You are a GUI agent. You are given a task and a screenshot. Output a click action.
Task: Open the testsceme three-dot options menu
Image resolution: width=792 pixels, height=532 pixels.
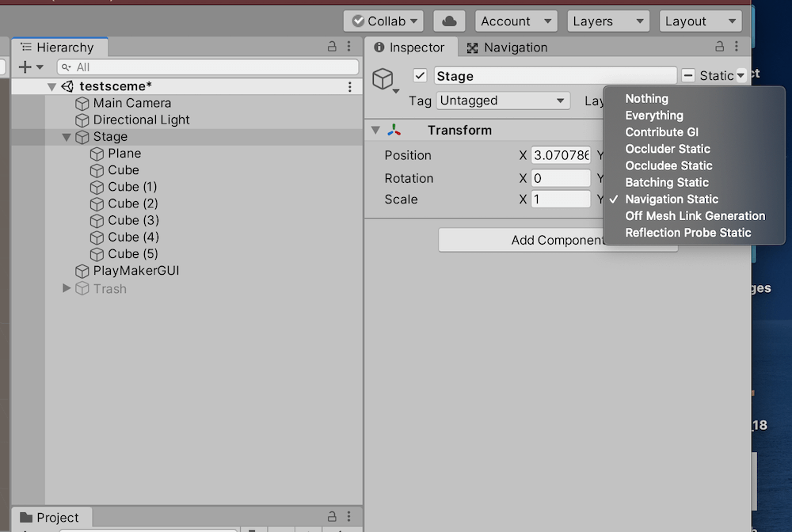pos(351,86)
